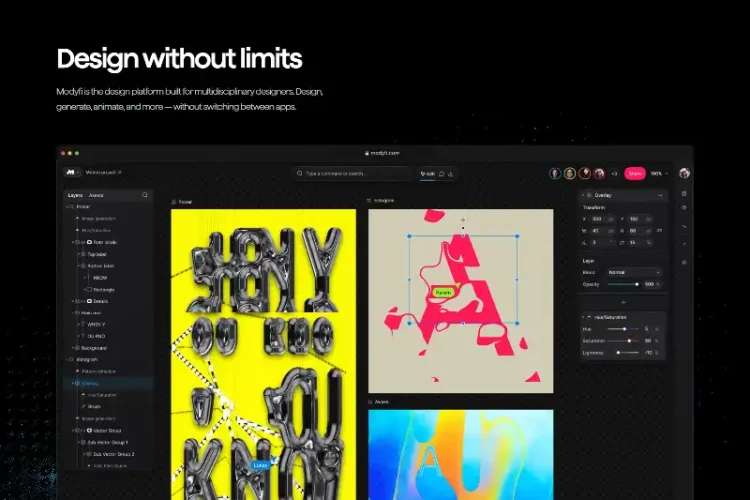The image size is (750, 500).
Task: Show the +3 additional collaborators
Action: click(614, 174)
